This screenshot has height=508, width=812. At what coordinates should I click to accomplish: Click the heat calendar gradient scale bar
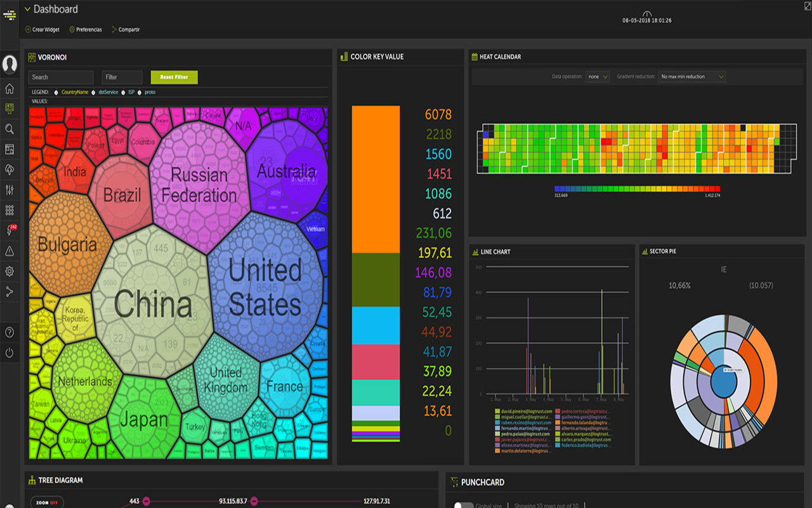[637, 189]
